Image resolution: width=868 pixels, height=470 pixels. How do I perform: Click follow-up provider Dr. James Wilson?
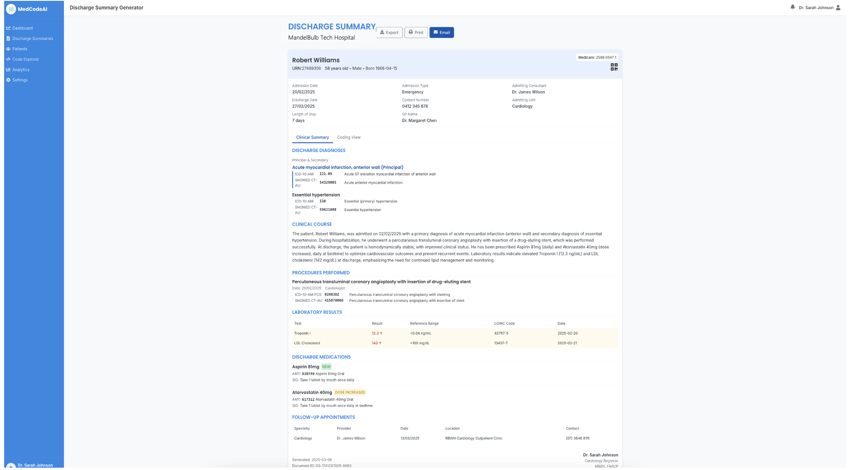point(351,438)
